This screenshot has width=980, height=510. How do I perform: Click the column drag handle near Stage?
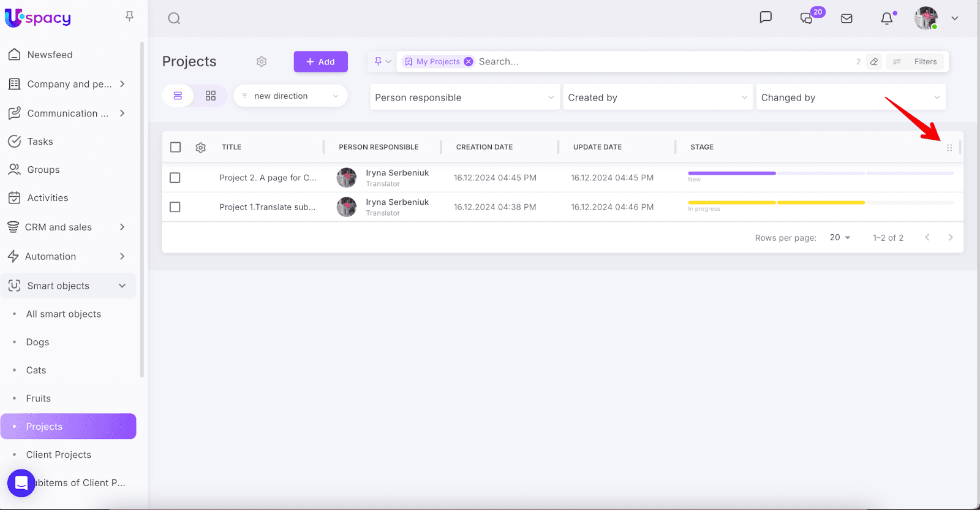point(949,148)
